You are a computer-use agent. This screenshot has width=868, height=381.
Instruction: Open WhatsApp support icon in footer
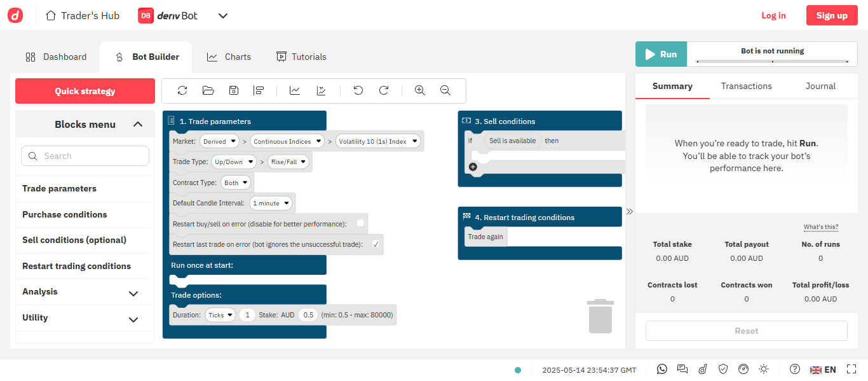pos(662,370)
